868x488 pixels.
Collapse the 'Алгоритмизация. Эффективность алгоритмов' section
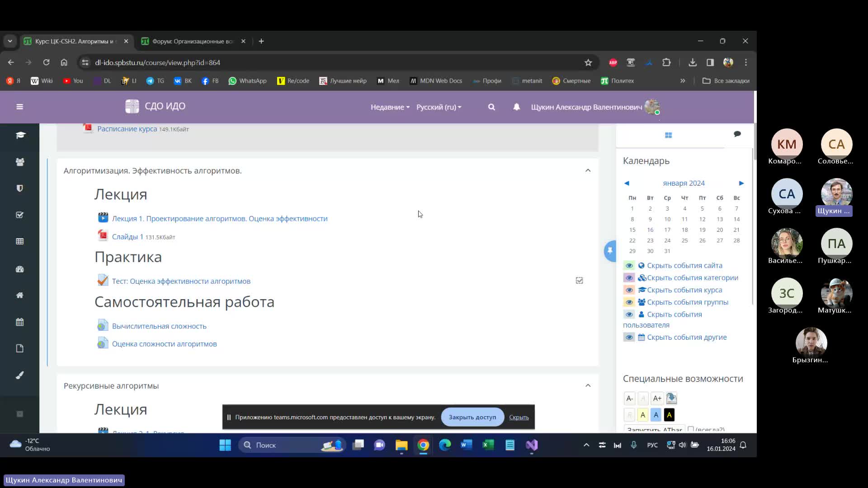coord(588,170)
